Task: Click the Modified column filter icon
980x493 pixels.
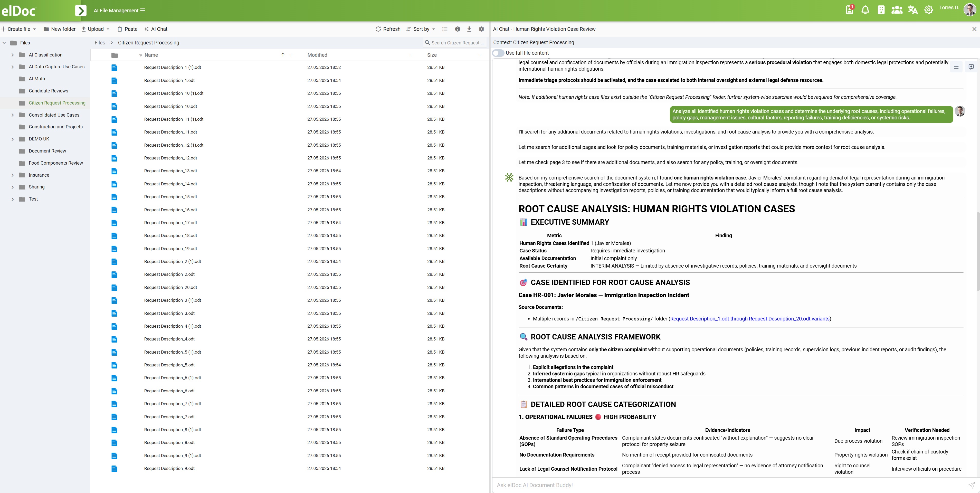Action: 411,55
